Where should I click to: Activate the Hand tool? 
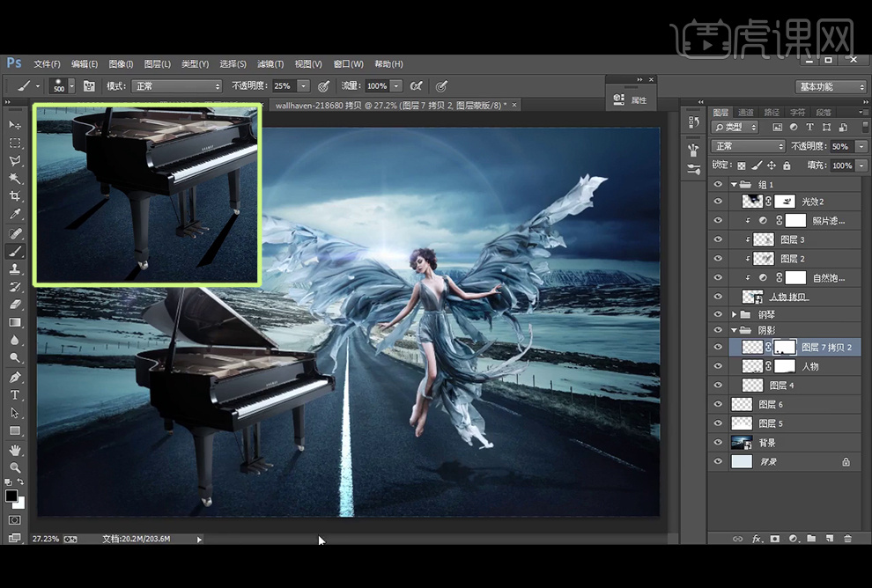pyautogui.click(x=15, y=450)
